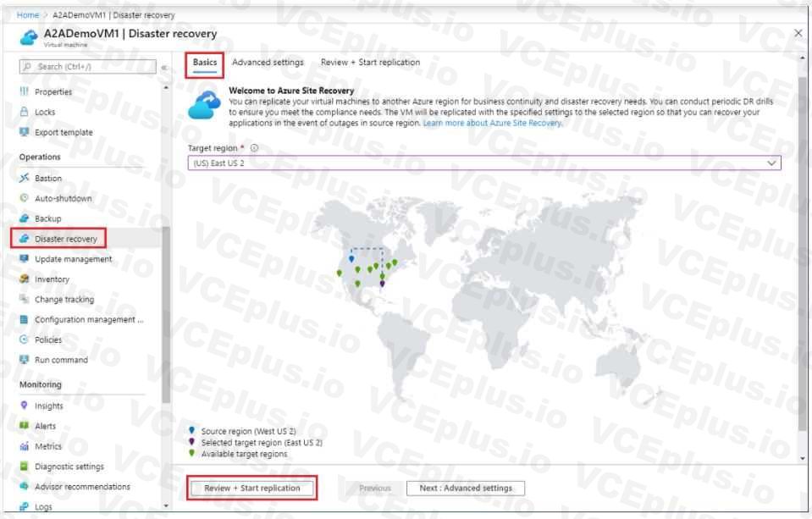Viewport: 812px width, 519px height.
Task: Click the sidebar menu scrollbar thumb
Action: pos(166,315)
